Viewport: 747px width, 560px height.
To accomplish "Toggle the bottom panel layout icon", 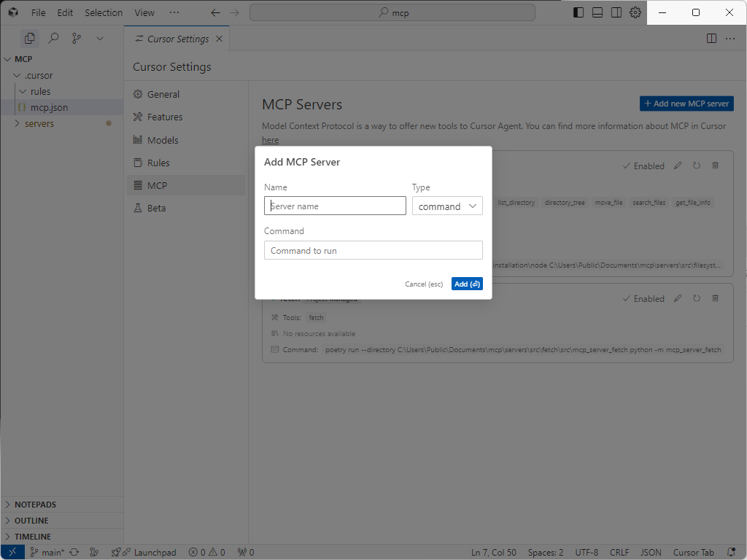I will pos(597,12).
